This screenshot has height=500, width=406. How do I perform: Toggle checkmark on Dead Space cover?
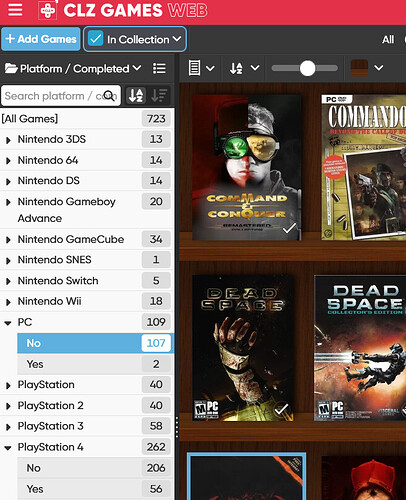click(x=281, y=409)
